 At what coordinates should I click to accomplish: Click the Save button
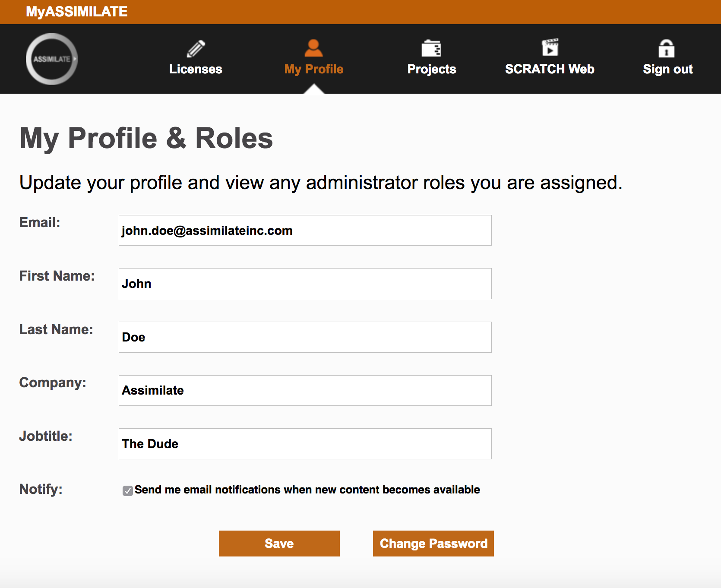point(279,544)
